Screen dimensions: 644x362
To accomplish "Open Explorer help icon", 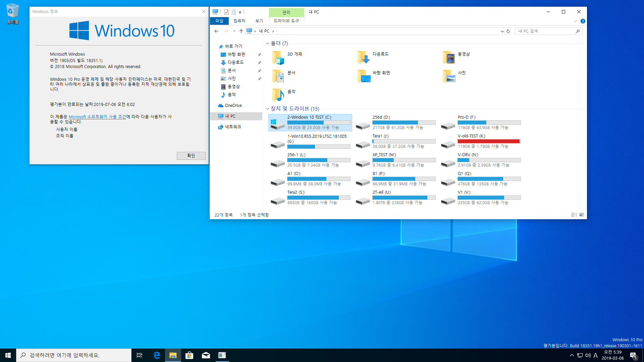I will pos(583,21).
